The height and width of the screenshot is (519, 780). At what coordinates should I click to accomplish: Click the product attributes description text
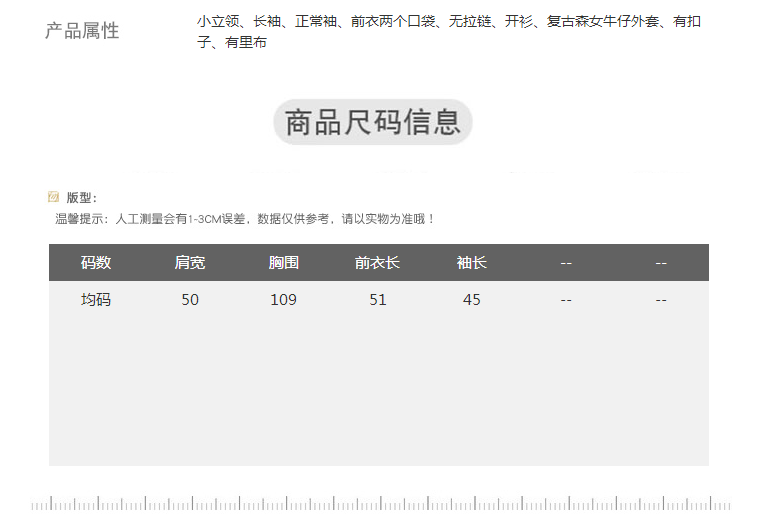448,31
